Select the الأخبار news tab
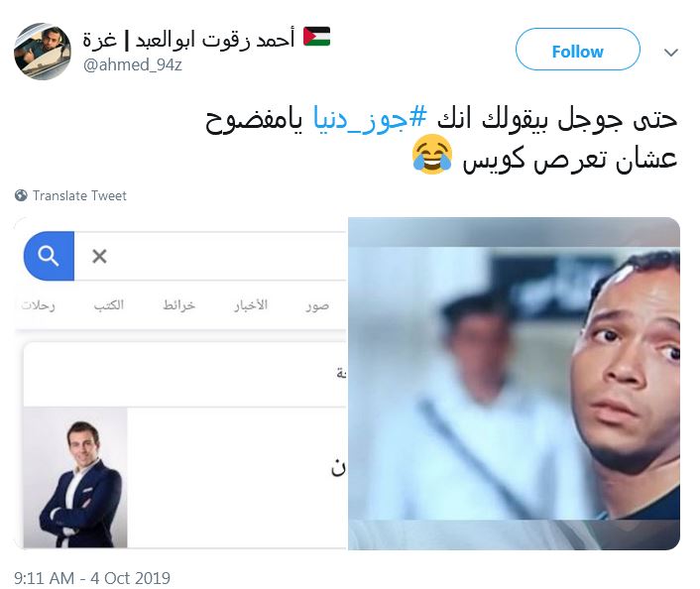The image size is (700, 589). (251, 305)
